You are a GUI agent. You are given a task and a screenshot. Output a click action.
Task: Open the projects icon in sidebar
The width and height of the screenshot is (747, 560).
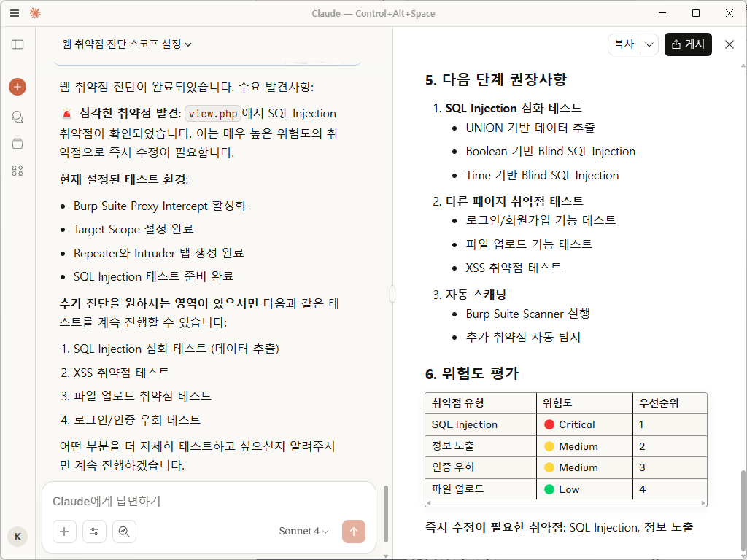[18, 144]
